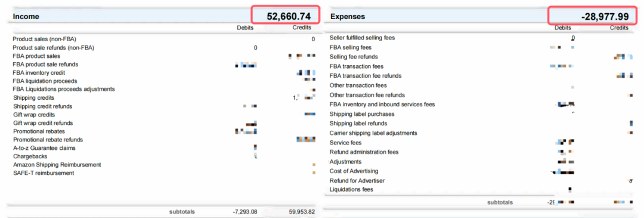Click the Shipping credits row label
644x218 pixels.
pos(33,98)
